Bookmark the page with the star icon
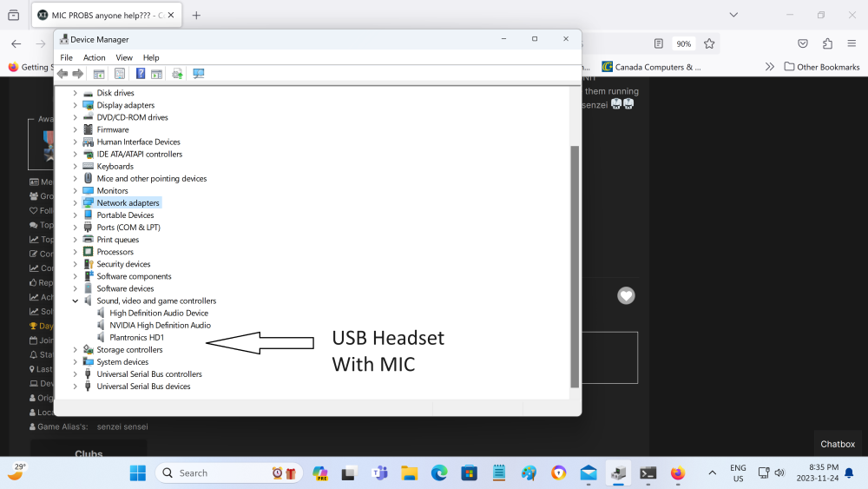This screenshot has width=868, height=489. (x=709, y=43)
